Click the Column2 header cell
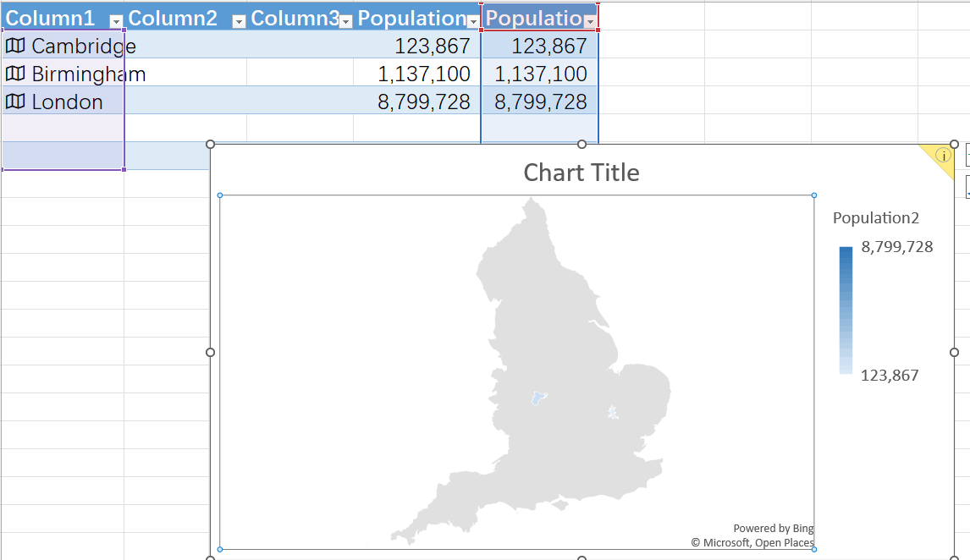The height and width of the screenshot is (560, 970). pyautogui.click(x=185, y=17)
